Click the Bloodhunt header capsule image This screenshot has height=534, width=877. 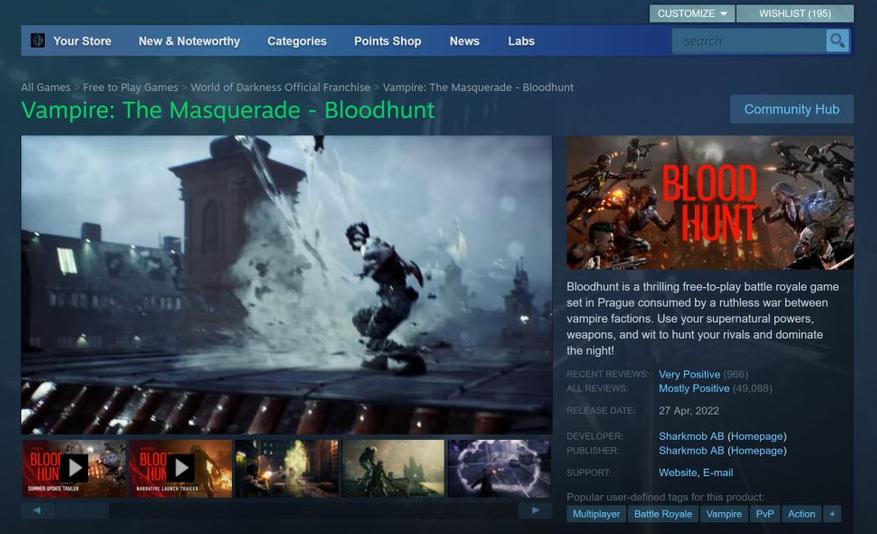710,202
